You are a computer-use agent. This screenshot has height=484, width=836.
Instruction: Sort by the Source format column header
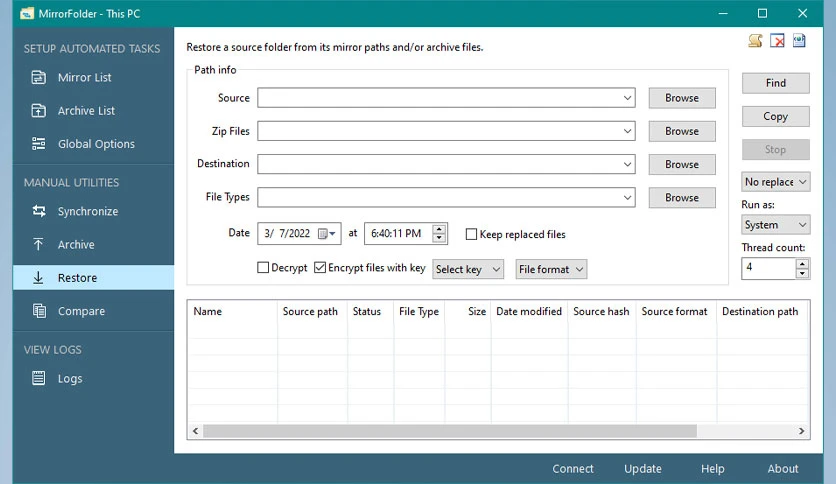[676, 311]
